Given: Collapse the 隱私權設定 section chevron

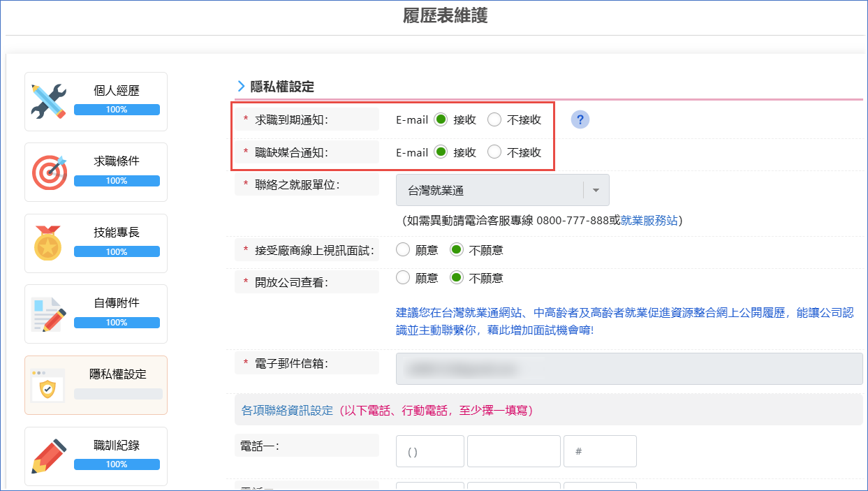Looking at the screenshot, I should click(x=240, y=87).
